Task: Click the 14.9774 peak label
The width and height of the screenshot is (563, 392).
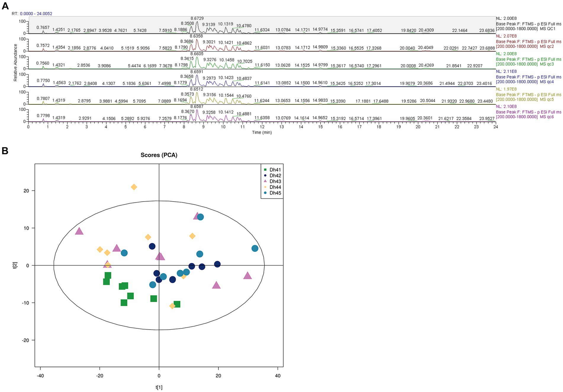Action: point(320,29)
